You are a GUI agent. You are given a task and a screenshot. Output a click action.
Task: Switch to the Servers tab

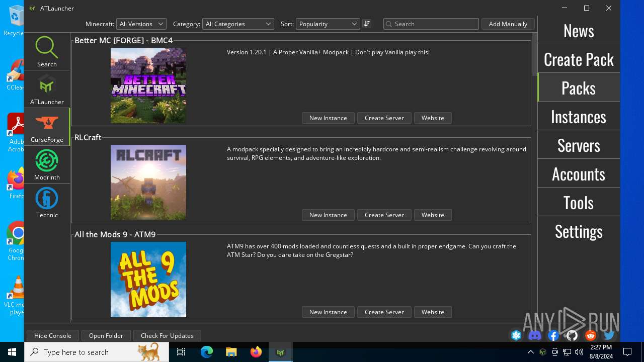pyautogui.click(x=579, y=145)
